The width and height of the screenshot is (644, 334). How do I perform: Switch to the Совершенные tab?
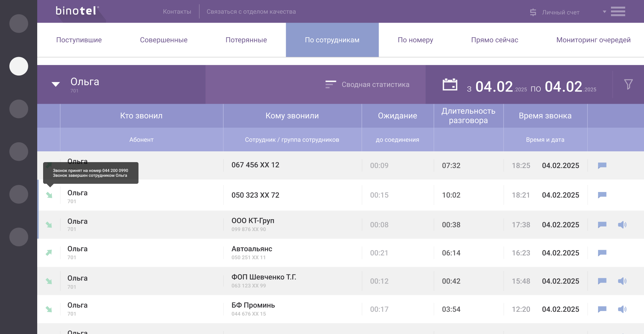click(164, 40)
